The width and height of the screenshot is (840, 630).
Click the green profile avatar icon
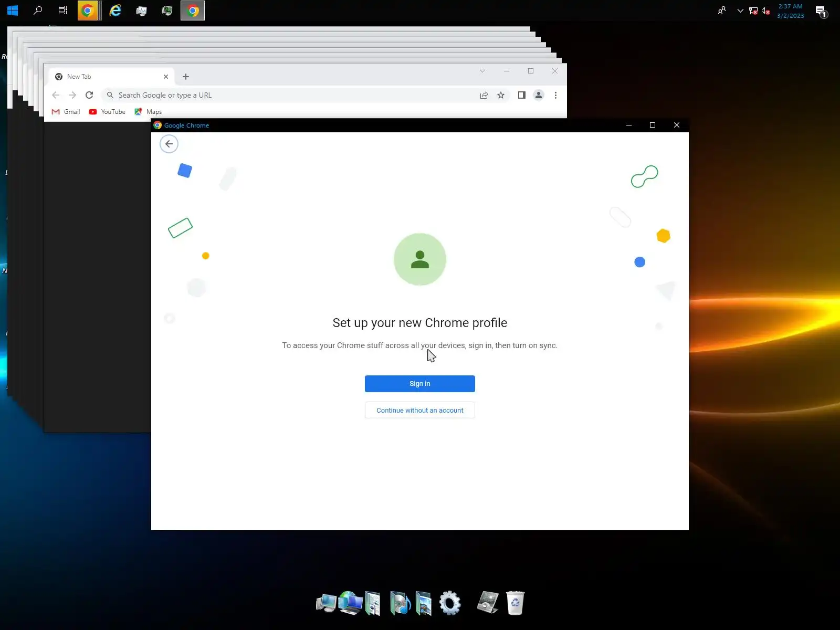coord(420,259)
